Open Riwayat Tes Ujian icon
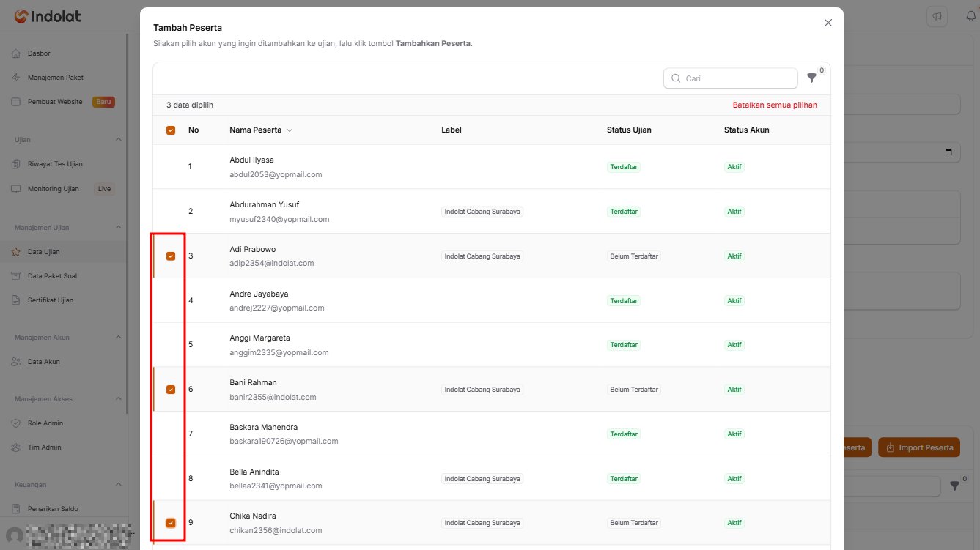 click(15, 164)
